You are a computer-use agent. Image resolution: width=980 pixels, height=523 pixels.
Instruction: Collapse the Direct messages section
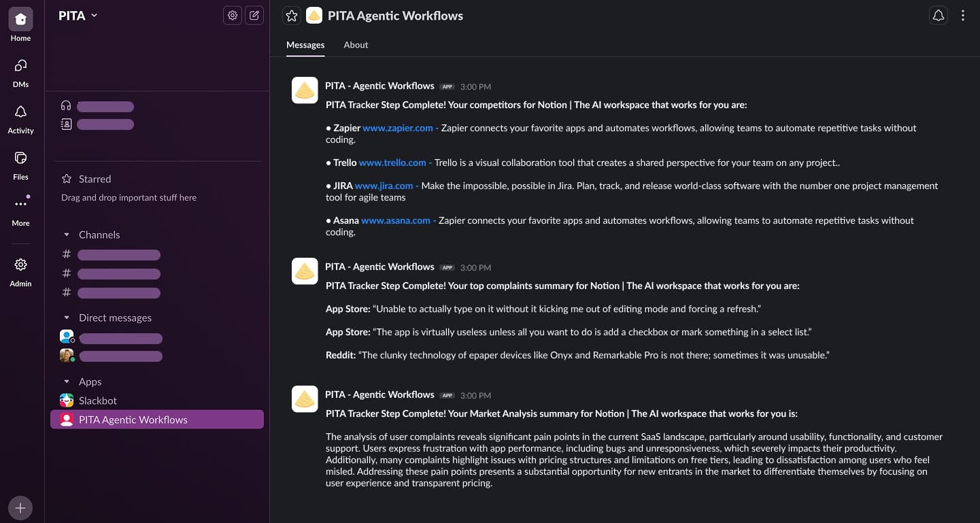[67, 317]
